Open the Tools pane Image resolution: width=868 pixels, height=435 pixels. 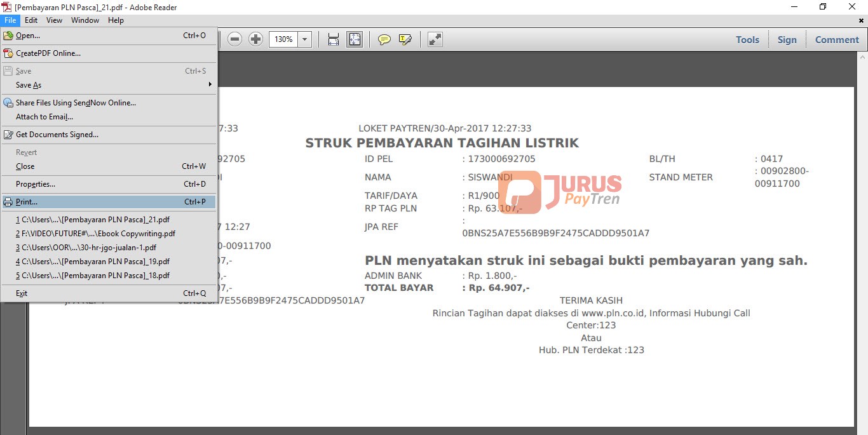coord(747,39)
